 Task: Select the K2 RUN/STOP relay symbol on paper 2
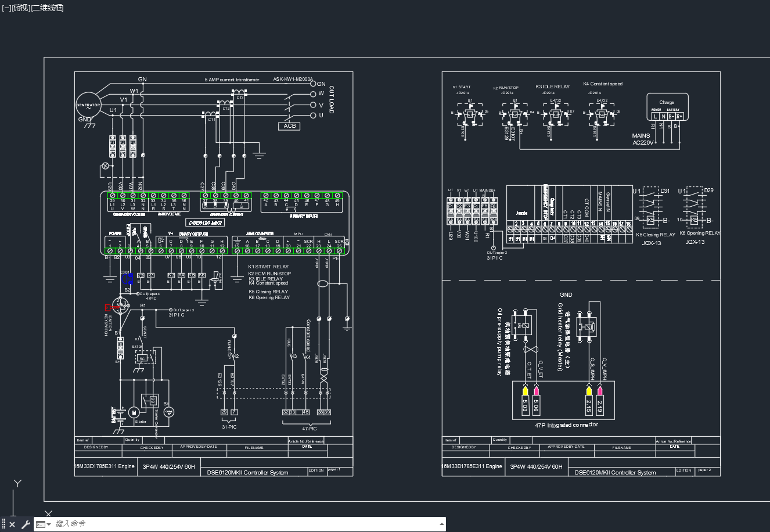click(515, 114)
